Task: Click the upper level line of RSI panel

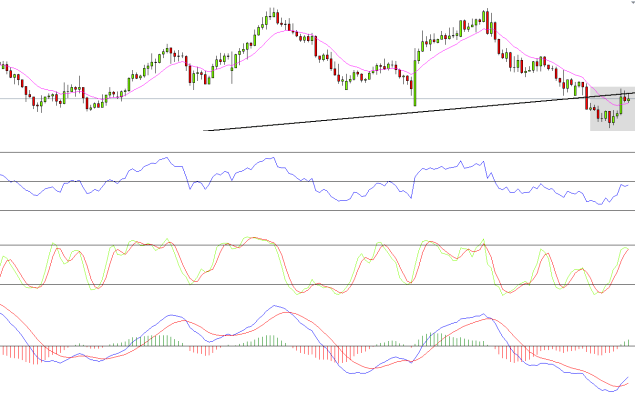Action: tap(300, 153)
